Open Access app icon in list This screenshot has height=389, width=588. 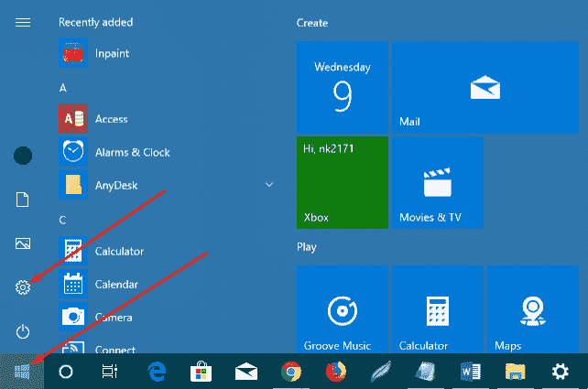pyautogui.click(x=73, y=118)
